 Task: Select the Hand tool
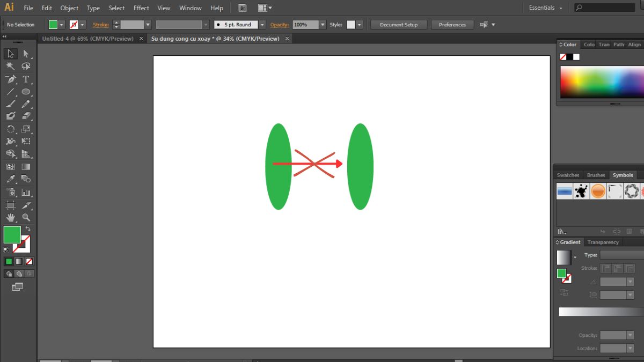pos(10,217)
